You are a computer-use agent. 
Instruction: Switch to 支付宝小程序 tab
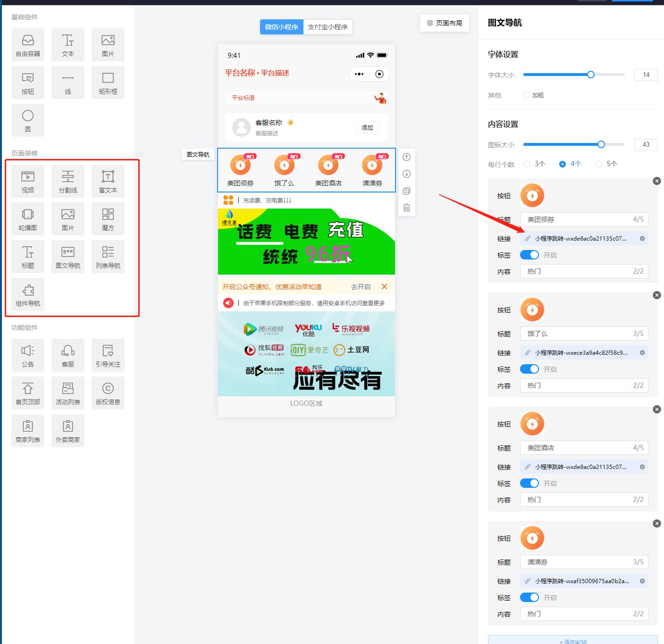(x=328, y=27)
